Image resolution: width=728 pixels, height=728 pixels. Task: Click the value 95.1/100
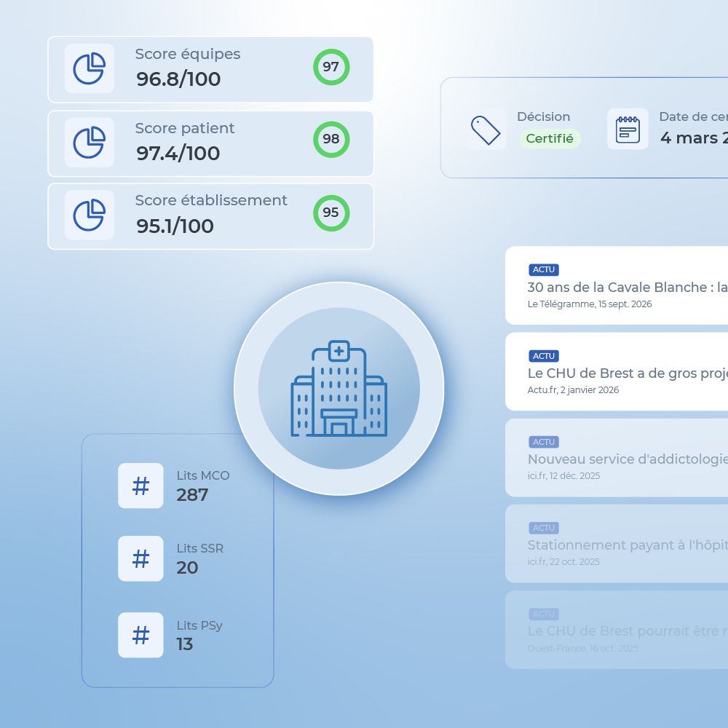(175, 226)
